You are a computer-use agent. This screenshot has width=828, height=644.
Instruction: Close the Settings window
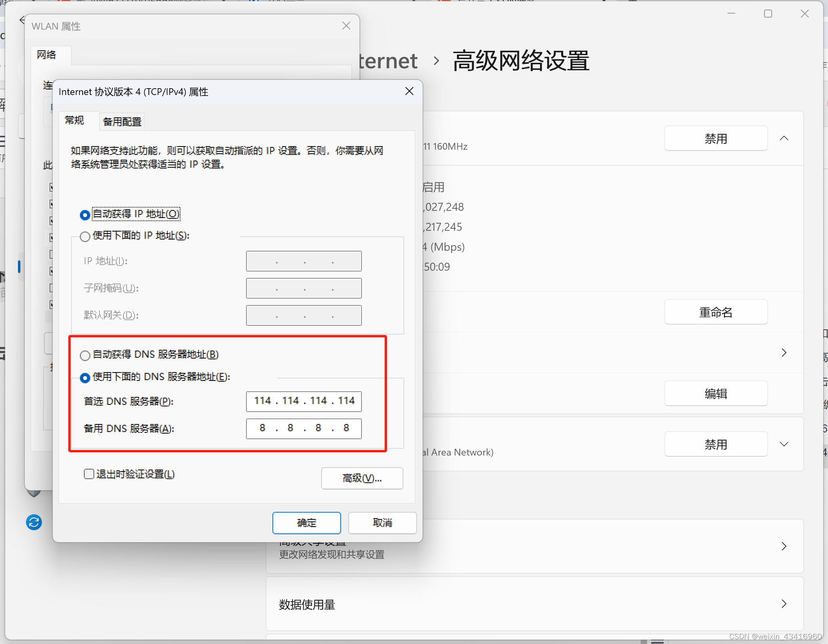(x=804, y=14)
